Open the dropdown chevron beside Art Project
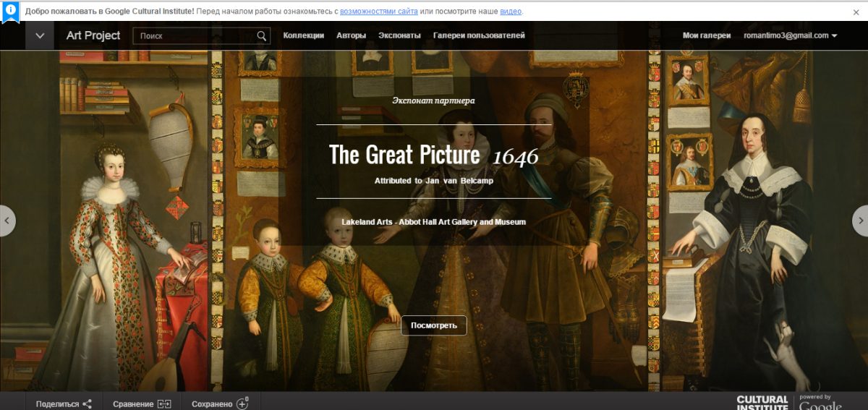 (x=40, y=35)
